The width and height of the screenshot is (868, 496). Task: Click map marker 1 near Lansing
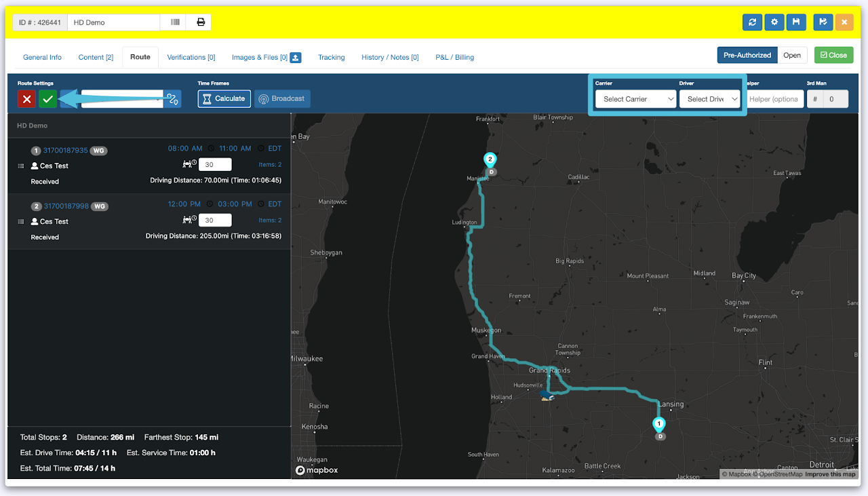click(x=658, y=425)
